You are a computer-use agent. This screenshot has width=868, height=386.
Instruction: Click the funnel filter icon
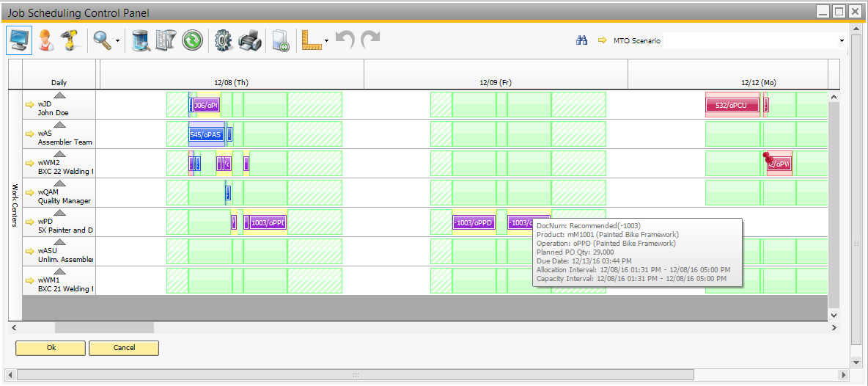166,40
